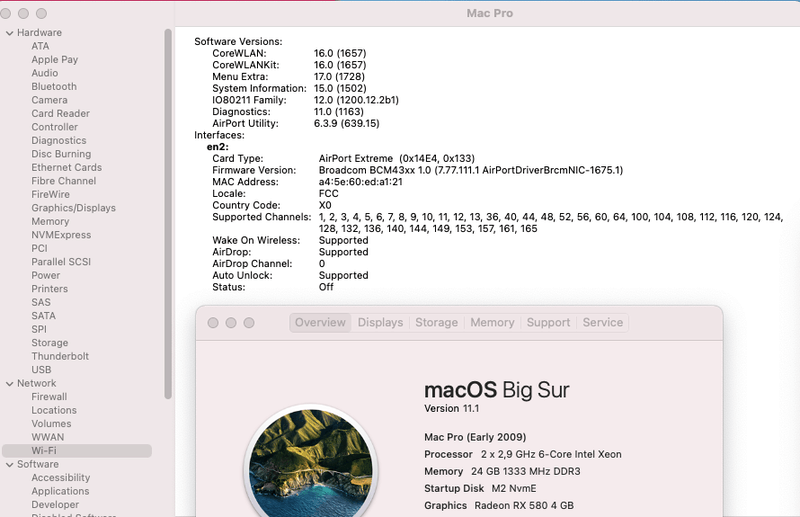Screen dimensions: 800x517
Task: Click the MAC address value a4:5e:60:ed:a1:21
Action: [x=361, y=182]
